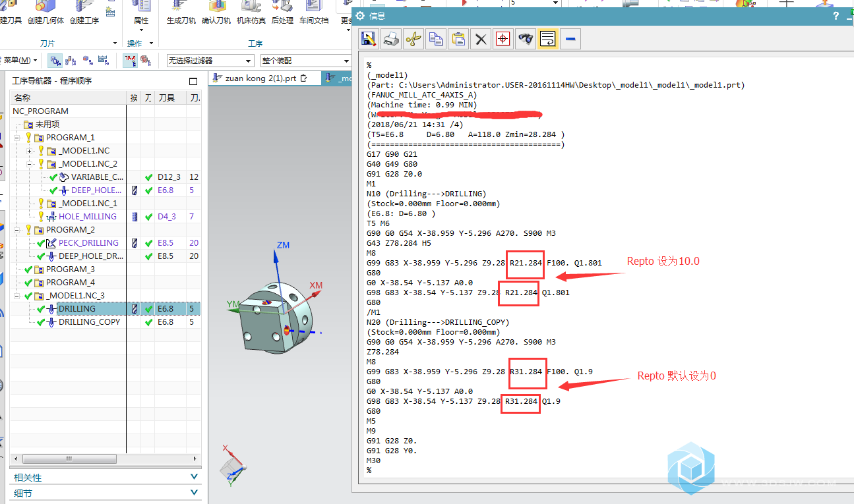
Task: Click the scissors cut icon in 信息 window
Action: (x=413, y=39)
